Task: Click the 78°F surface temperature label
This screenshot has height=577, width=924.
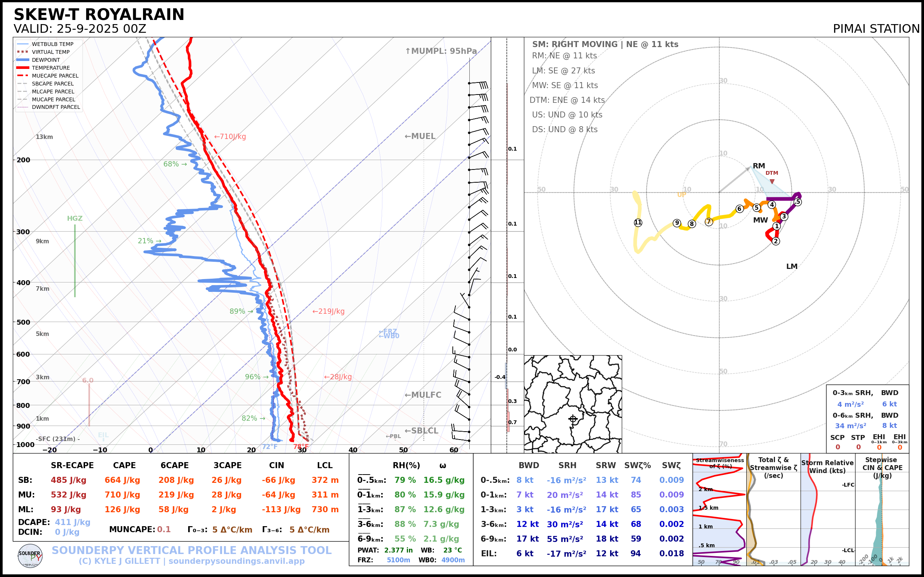Action: (300, 446)
